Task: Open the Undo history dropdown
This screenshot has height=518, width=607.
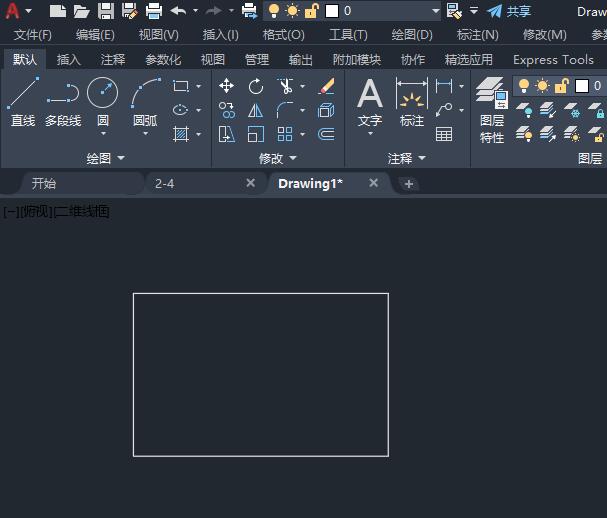Action: [x=195, y=11]
